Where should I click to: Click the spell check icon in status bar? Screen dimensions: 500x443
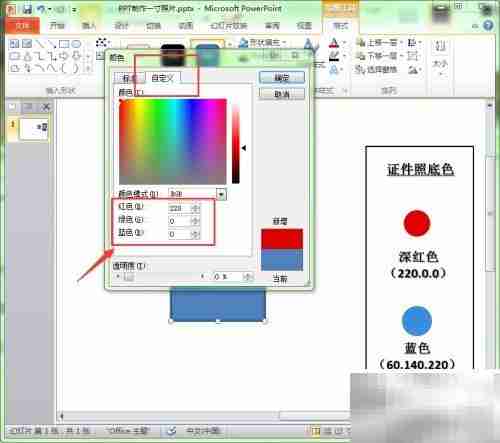[171, 431]
